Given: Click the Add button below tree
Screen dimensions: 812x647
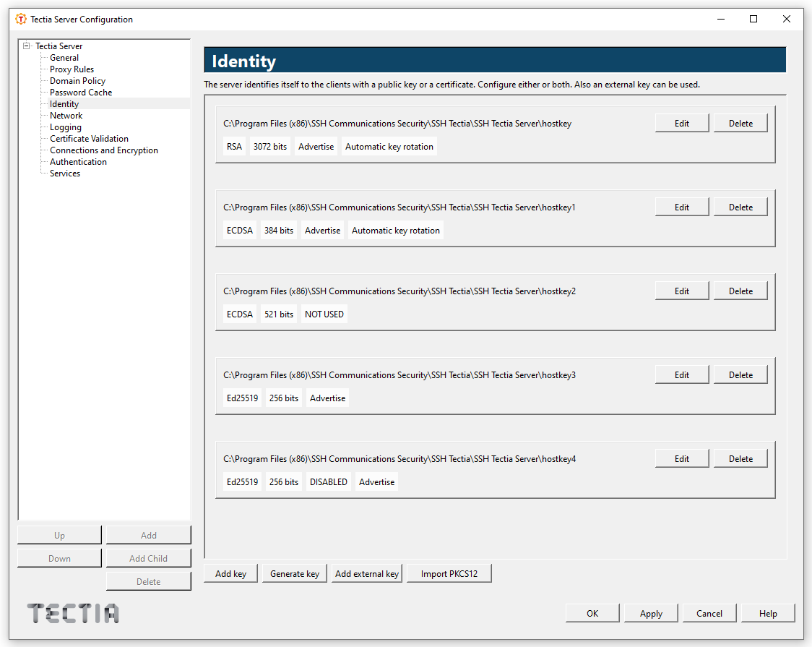Looking at the screenshot, I should click(x=149, y=535).
